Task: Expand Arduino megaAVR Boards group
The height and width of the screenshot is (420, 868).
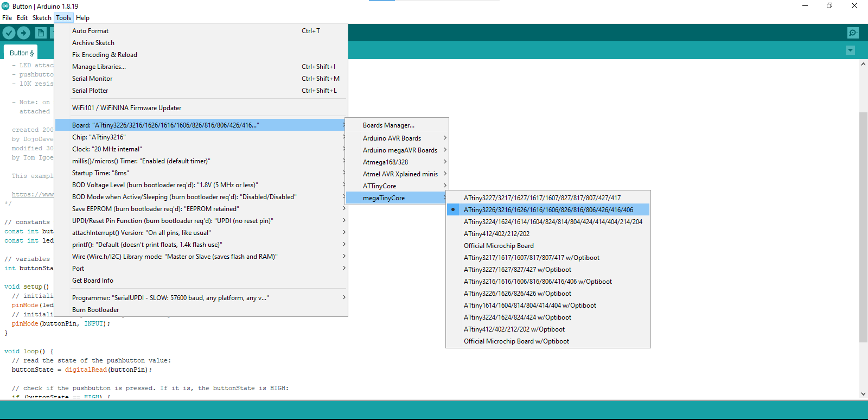Action: pyautogui.click(x=397, y=150)
